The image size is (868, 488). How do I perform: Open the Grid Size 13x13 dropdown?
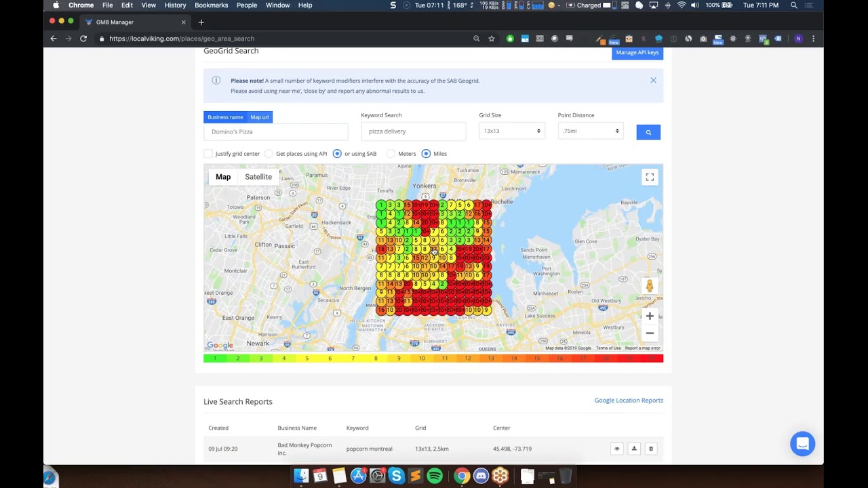click(x=512, y=131)
